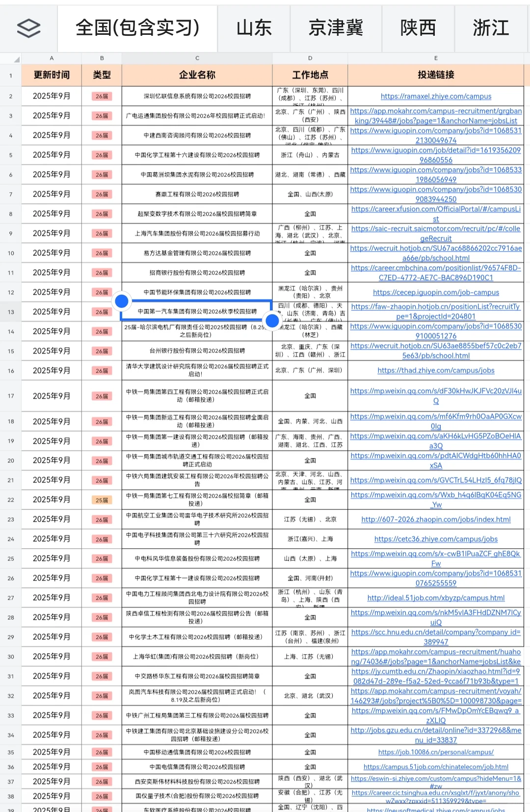Click the 类型 header cell
Image resolution: width=530 pixels, height=812 pixels.
tap(102, 75)
